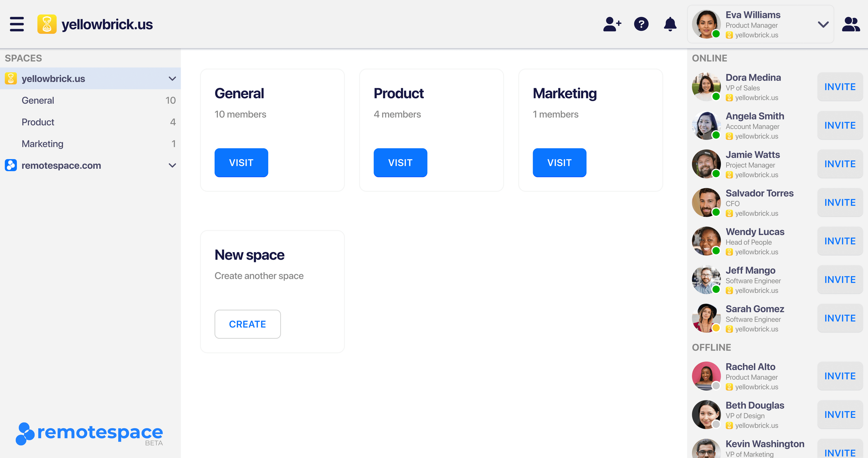Open Eva Williams profile avatar
The height and width of the screenshot is (458, 868).
(706, 24)
